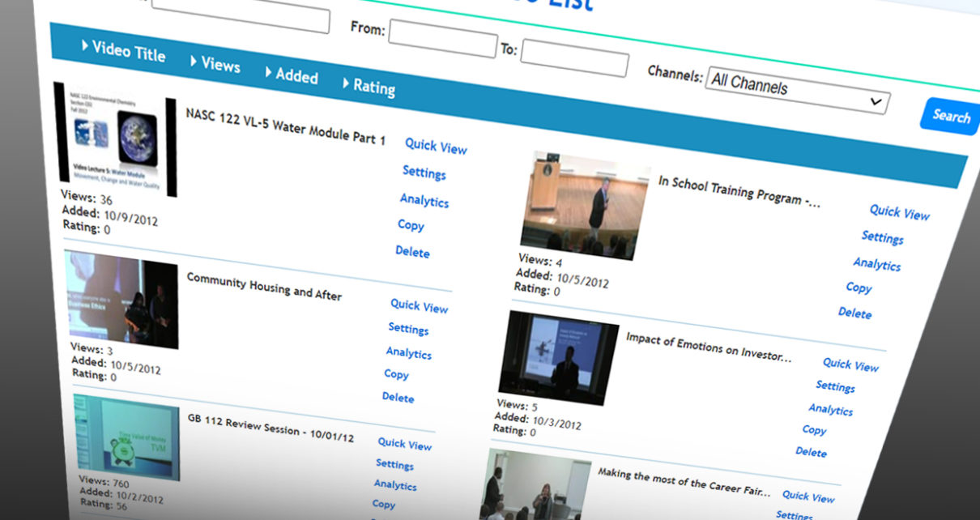980x520 pixels.
Task: Open GB 112 Review Session thumbnail
Action: pyautogui.click(x=128, y=439)
